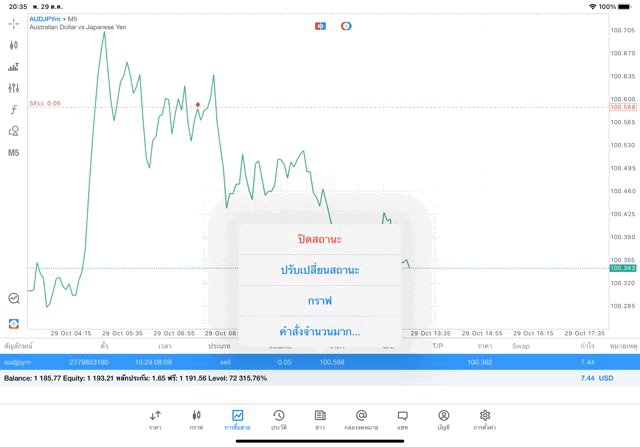The height and width of the screenshot is (447, 640).
Task: Open the indicators function icon
Action: 13,110
